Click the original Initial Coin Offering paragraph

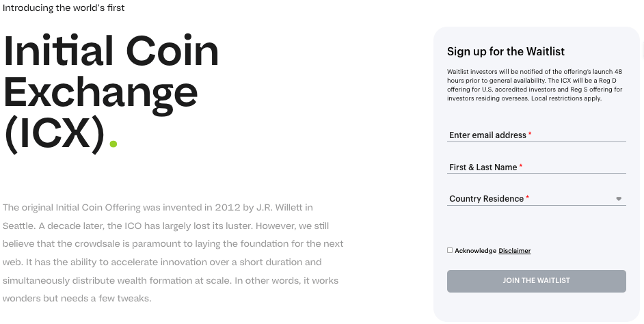pos(173,253)
